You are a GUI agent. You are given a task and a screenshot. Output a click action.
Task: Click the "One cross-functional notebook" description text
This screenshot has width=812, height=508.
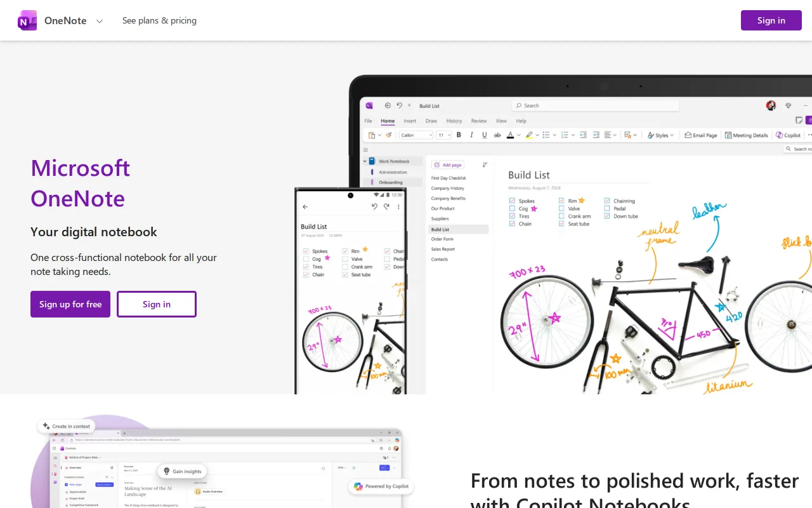tap(124, 264)
